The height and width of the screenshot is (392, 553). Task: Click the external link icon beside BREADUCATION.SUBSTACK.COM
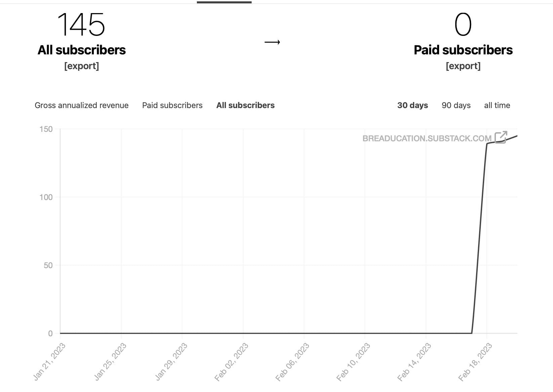click(x=501, y=137)
